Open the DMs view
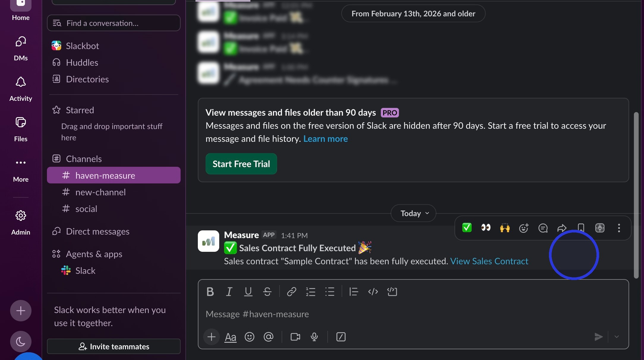Viewport: 644px width, 360px height. point(21,48)
